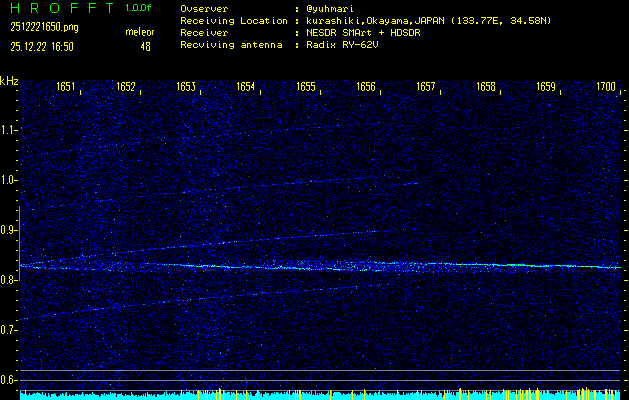Click the meteor count value 48
Screen dimensions: 629x400
point(146,46)
